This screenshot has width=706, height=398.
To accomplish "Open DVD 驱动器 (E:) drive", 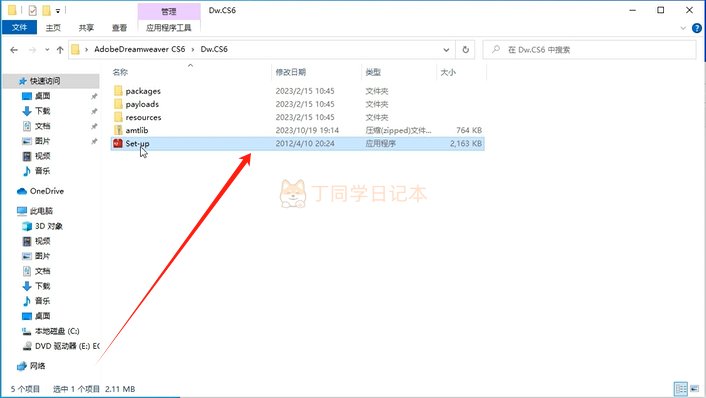I will coord(67,346).
